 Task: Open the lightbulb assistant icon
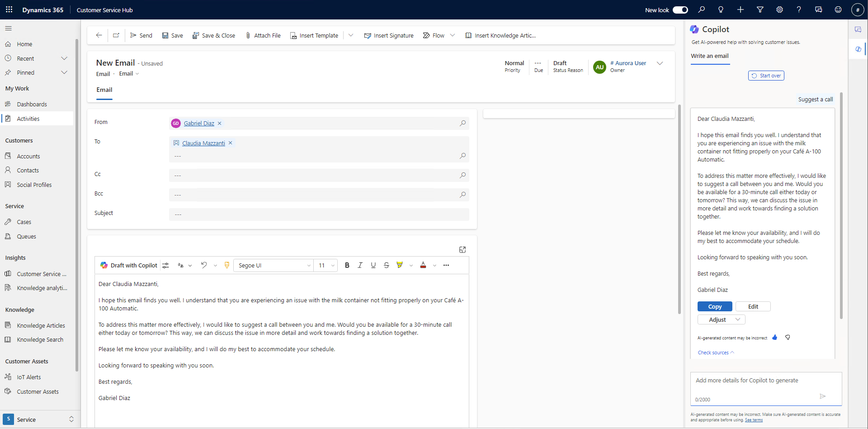pos(721,10)
